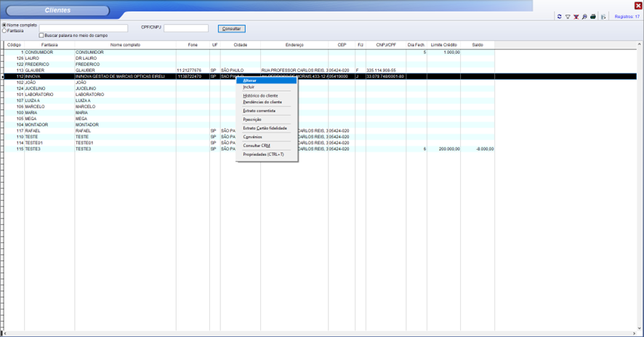Choose Alterar from the context menu
Screen dimensions: 644x337
(250, 81)
